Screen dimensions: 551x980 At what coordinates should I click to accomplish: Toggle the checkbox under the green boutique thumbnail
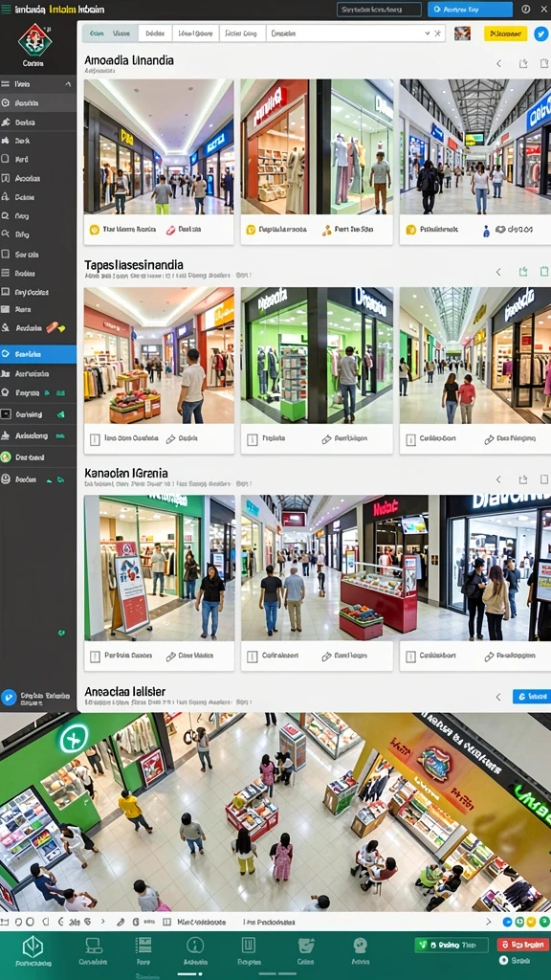(253, 439)
